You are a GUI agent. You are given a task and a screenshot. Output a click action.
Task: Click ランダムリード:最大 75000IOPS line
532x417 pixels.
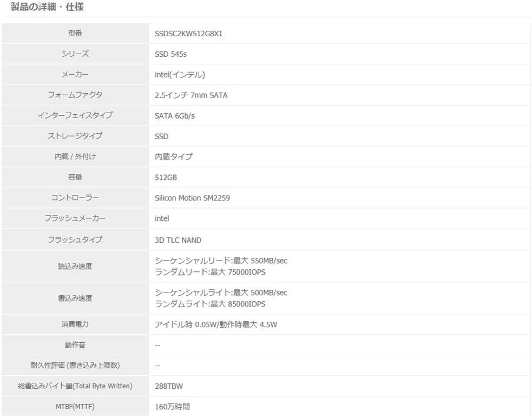211,272
